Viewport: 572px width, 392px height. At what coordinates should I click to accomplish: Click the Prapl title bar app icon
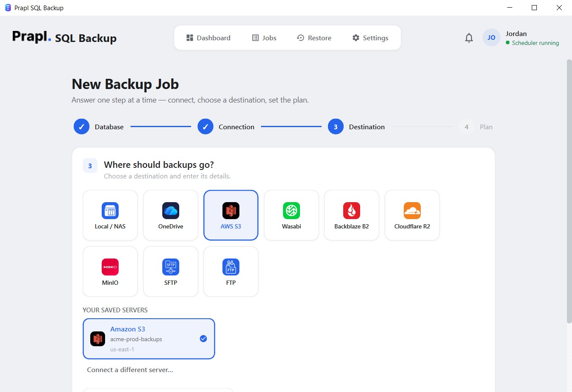pos(8,8)
